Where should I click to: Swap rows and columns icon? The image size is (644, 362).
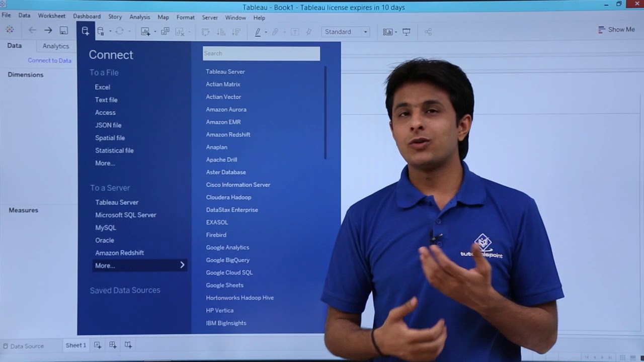[x=205, y=32]
